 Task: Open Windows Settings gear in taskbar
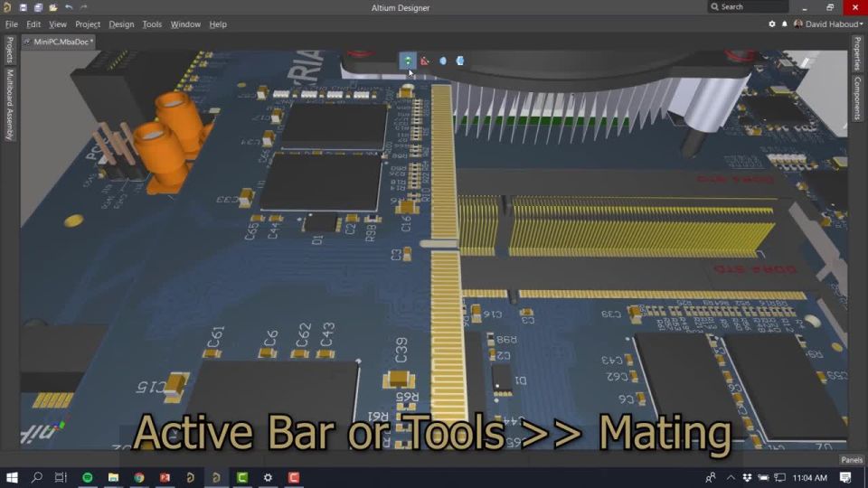tap(268, 477)
